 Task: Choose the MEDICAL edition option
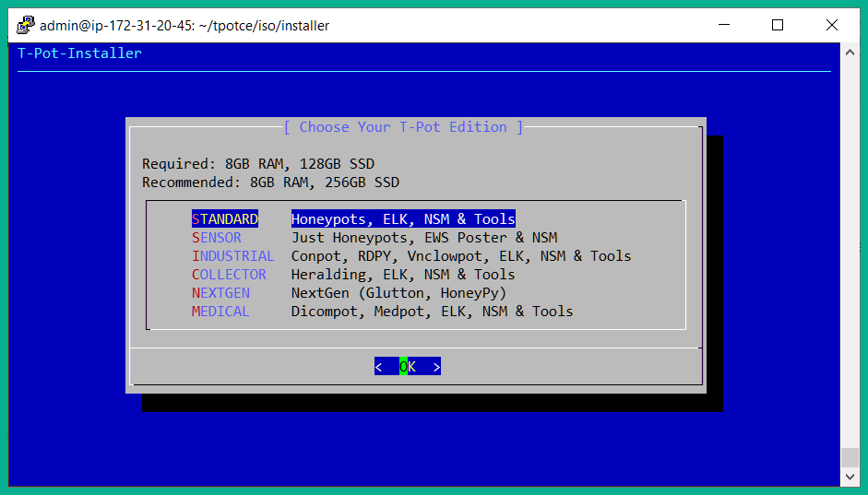click(220, 312)
